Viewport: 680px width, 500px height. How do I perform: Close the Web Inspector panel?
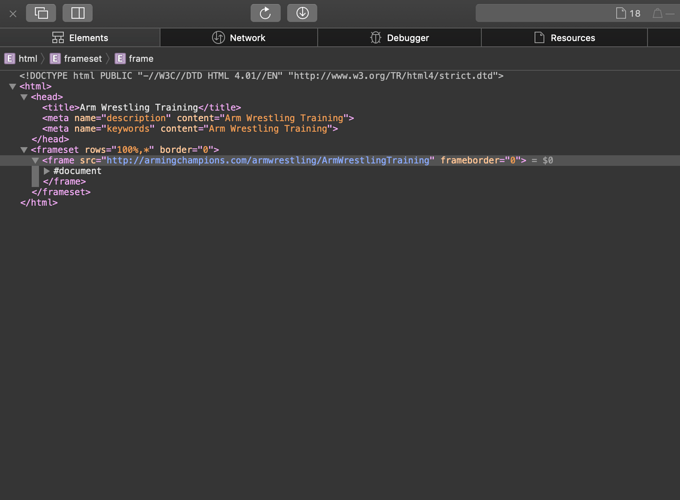point(13,13)
